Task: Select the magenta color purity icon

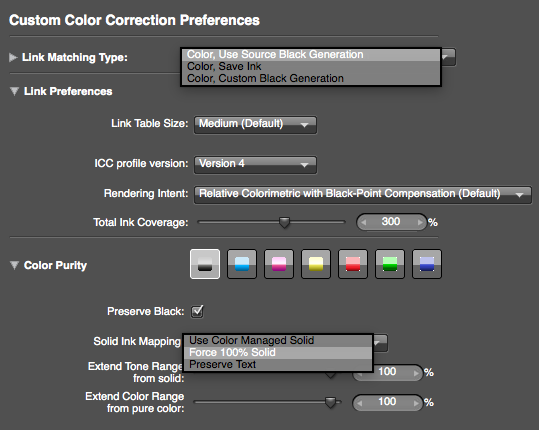Action: [279, 264]
